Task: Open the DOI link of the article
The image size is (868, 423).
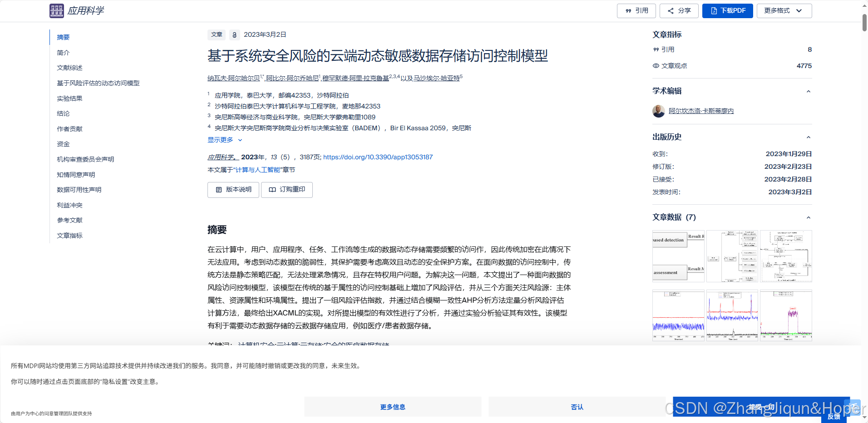Action: tap(377, 157)
